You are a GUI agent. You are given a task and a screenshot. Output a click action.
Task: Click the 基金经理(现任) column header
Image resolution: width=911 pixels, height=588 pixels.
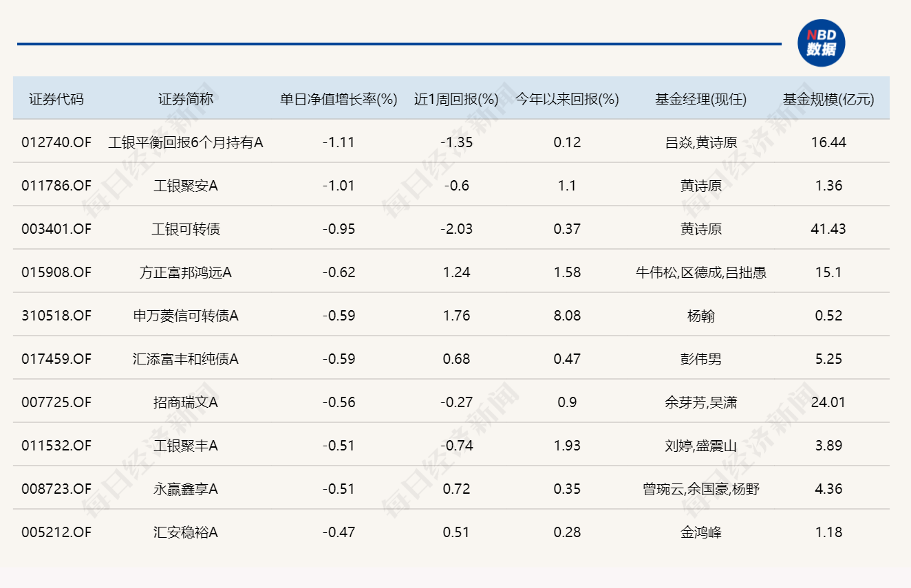click(x=701, y=98)
